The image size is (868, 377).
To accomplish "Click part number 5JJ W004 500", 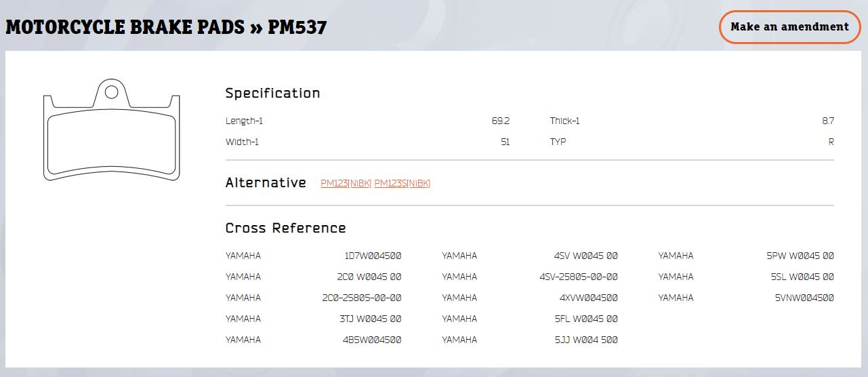I will (x=585, y=340).
